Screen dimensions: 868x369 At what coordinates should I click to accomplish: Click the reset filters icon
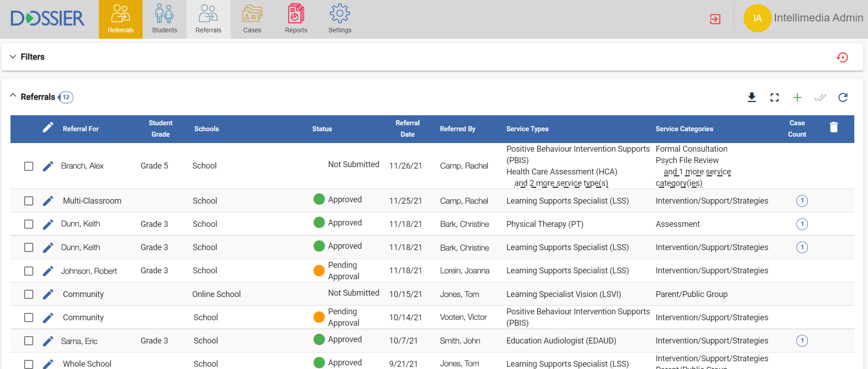(x=842, y=57)
